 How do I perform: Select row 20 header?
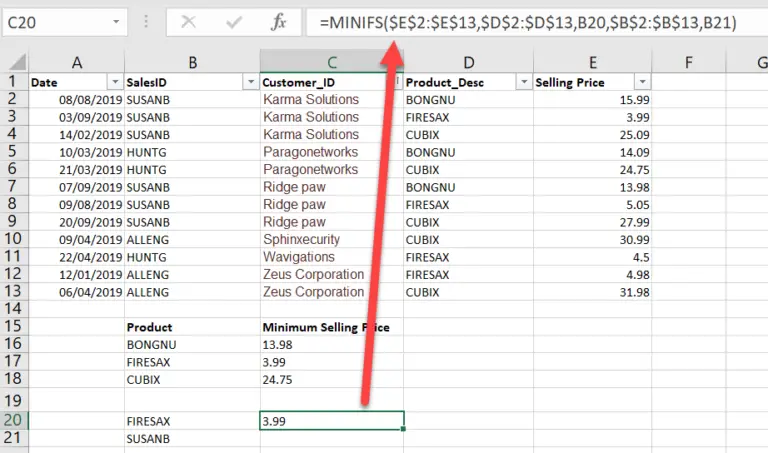pyautogui.click(x=13, y=420)
